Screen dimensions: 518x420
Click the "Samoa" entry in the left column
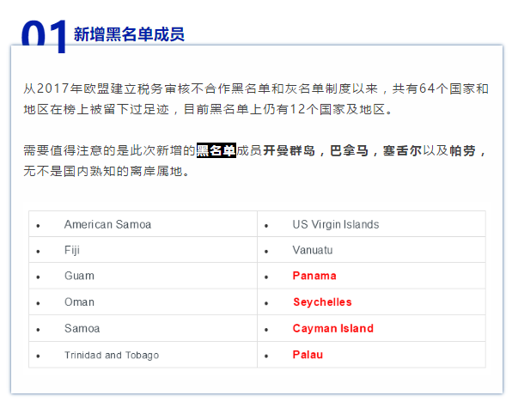pyautogui.click(x=82, y=328)
